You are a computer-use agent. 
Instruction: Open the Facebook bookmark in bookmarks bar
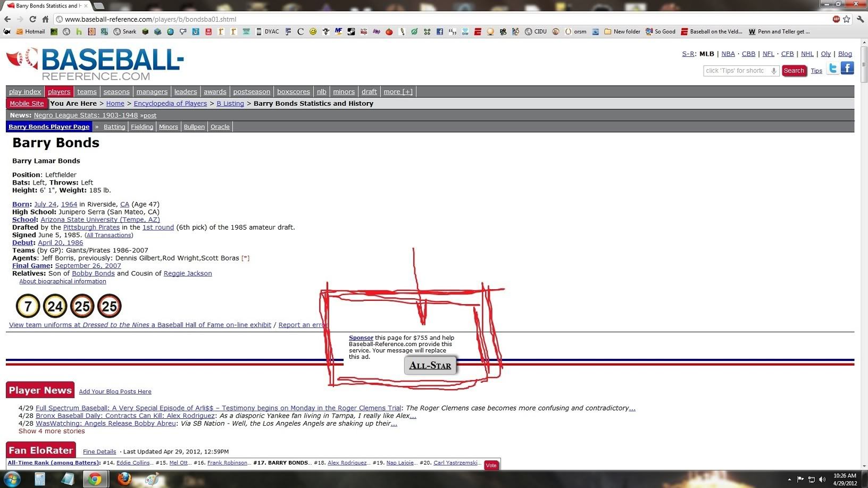tap(440, 32)
